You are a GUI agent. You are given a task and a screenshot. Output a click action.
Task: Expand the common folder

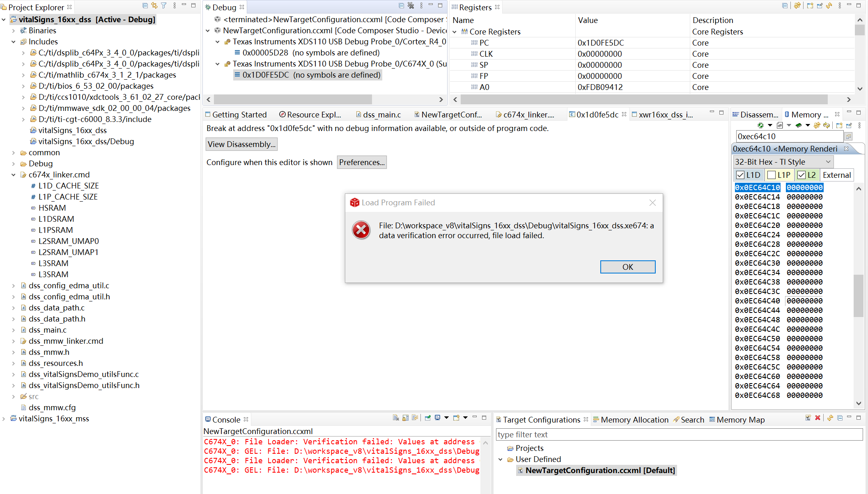[13, 153]
